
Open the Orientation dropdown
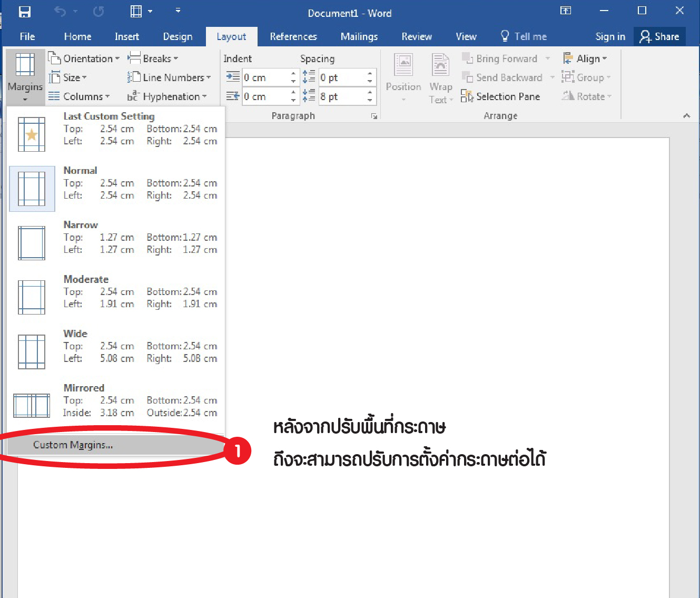(84, 58)
